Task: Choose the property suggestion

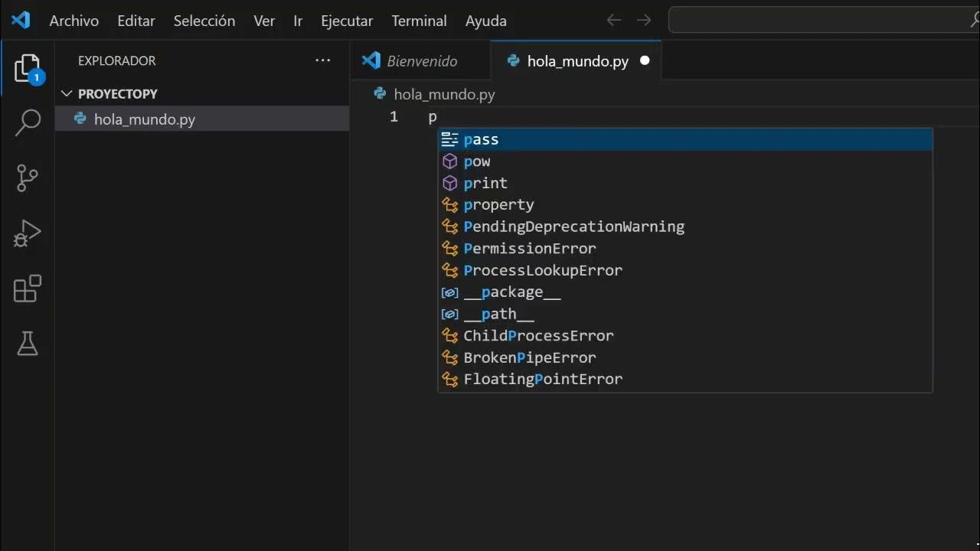Action: click(684, 204)
